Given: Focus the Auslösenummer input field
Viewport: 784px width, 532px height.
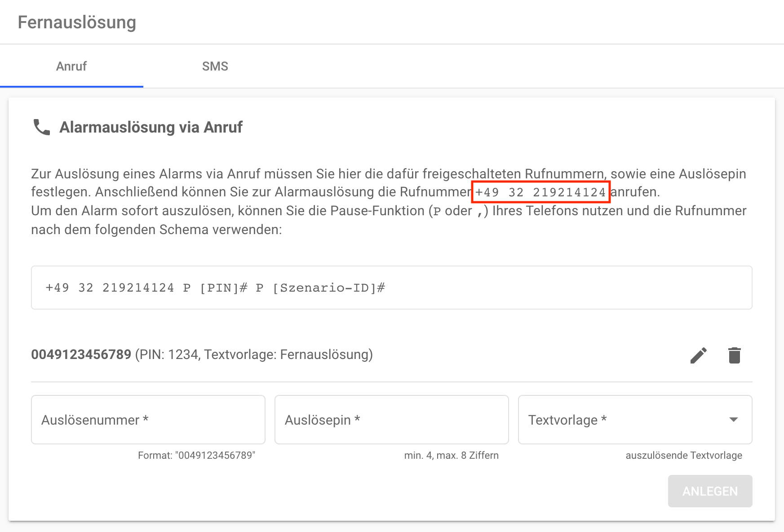Looking at the screenshot, I should [x=148, y=420].
